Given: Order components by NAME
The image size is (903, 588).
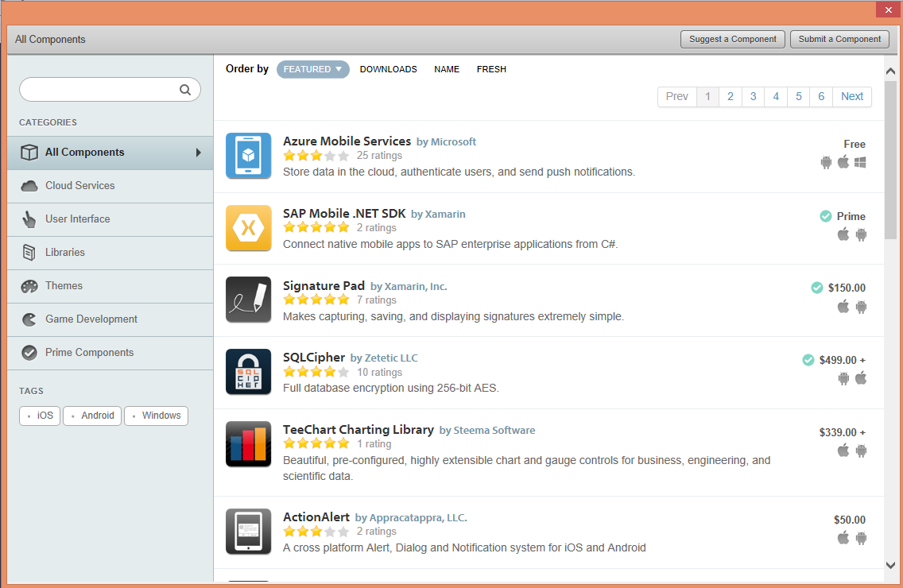Looking at the screenshot, I should pyautogui.click(x=447, y=69).
